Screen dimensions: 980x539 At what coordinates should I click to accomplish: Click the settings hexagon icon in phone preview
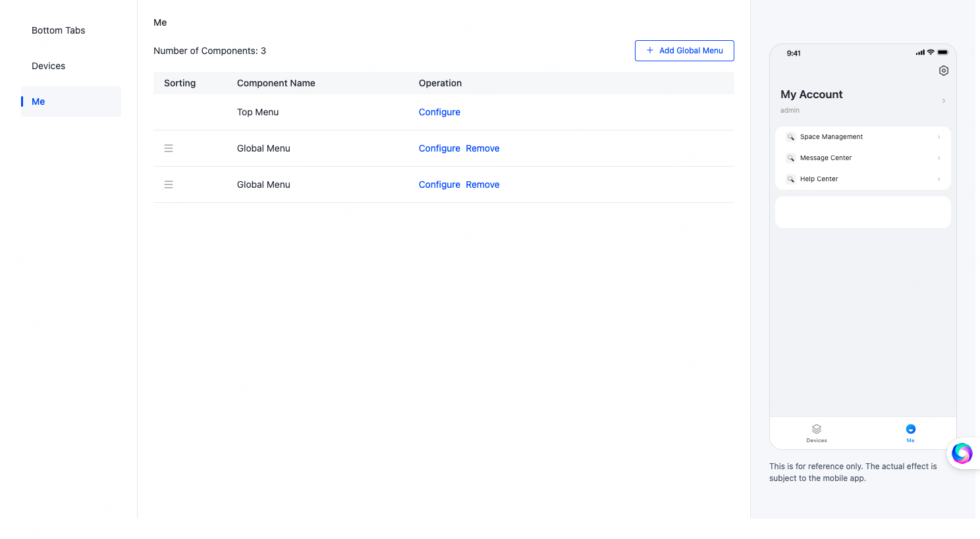point(943,71)
